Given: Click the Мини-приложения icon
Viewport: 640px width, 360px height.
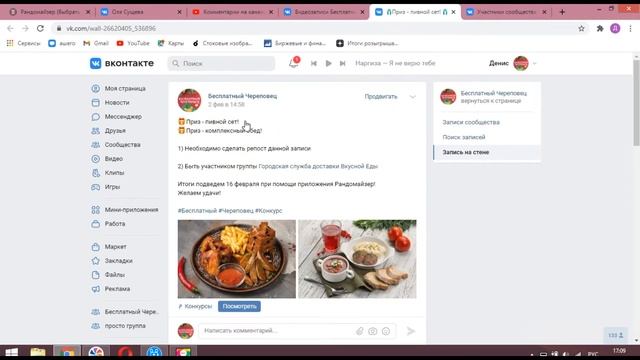Looking at the screenshot, I should [96, 209].
